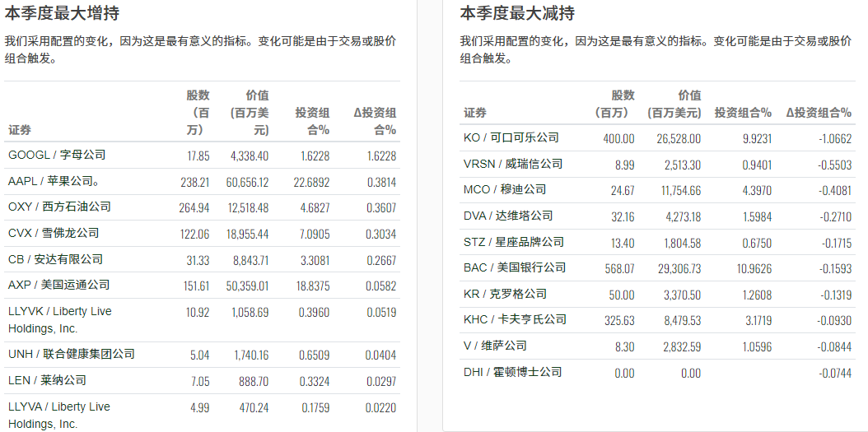Select LLYVK / Liberty Live Holdings, Inc.
This screenshot has width=868, height=432.
(60, 320)
